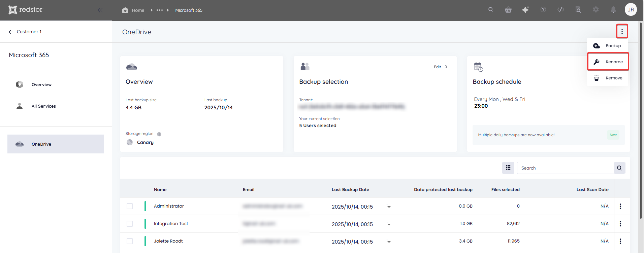The image size is (644, 253).
Task: Go back to Customer 1
Action: coord(25,32)
